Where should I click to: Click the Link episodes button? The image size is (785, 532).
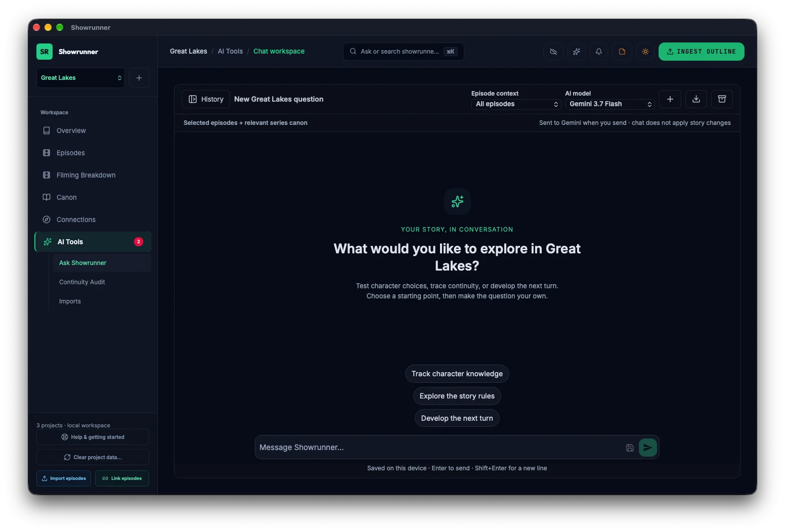click(122, 478)
